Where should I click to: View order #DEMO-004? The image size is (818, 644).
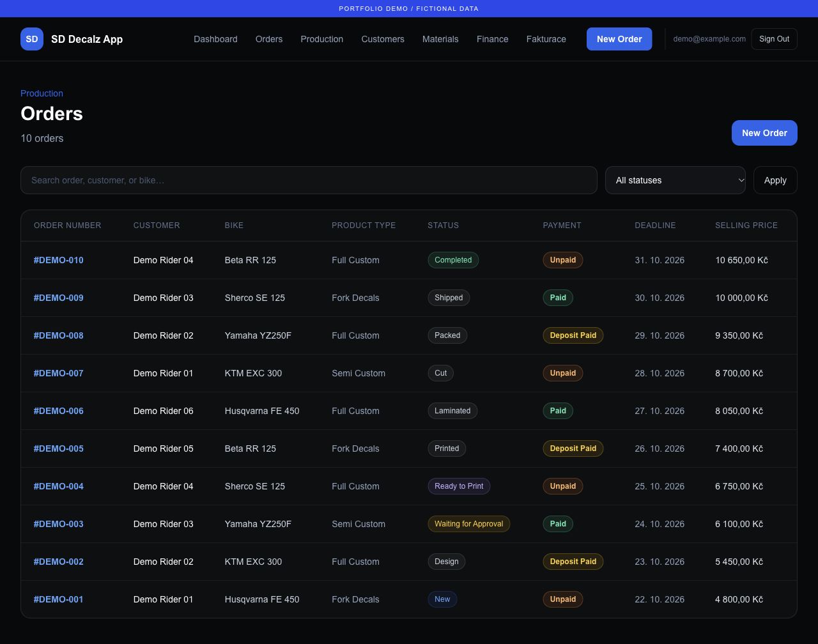pos(59,486)
